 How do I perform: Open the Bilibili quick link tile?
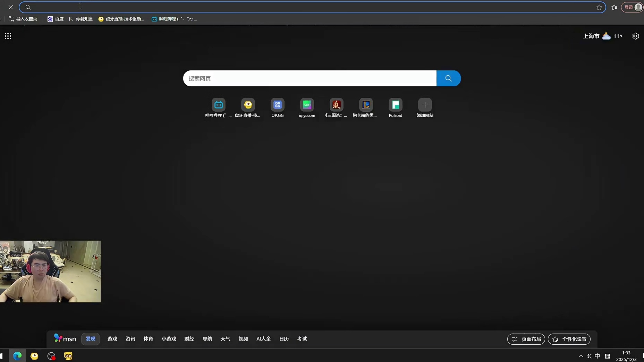(x=218, y=105)
